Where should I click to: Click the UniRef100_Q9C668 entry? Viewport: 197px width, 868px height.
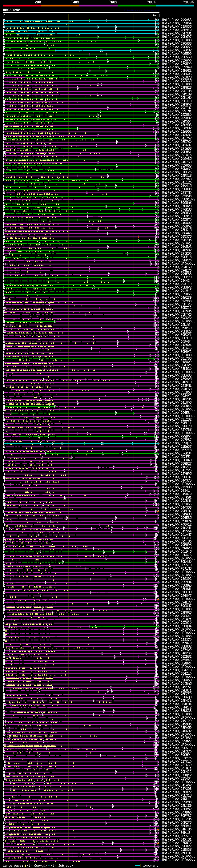(x=177, y=43)
